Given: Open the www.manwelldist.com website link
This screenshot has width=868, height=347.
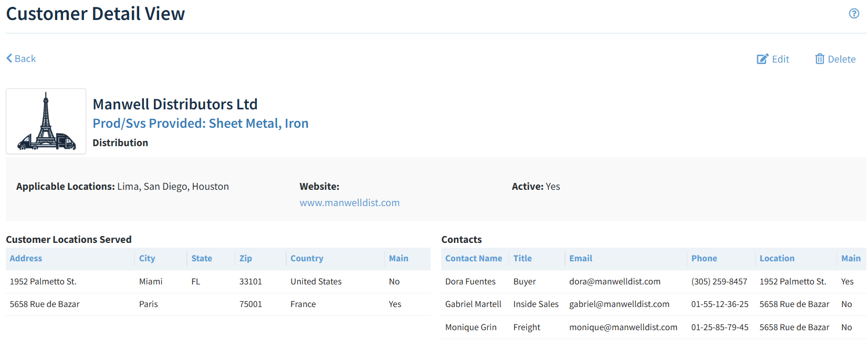Looking at the screenshot, I should click(x=349, y=203).
